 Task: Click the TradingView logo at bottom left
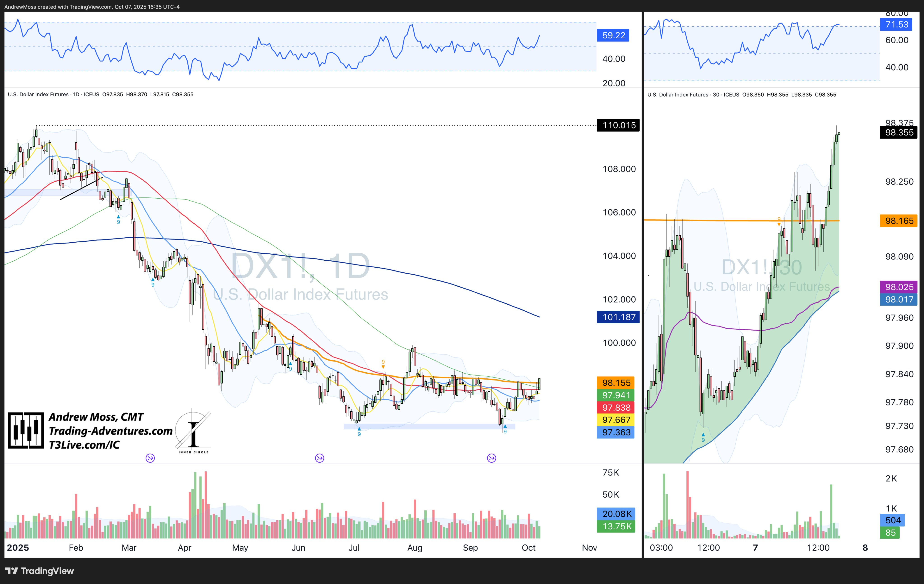coord(39,570)
